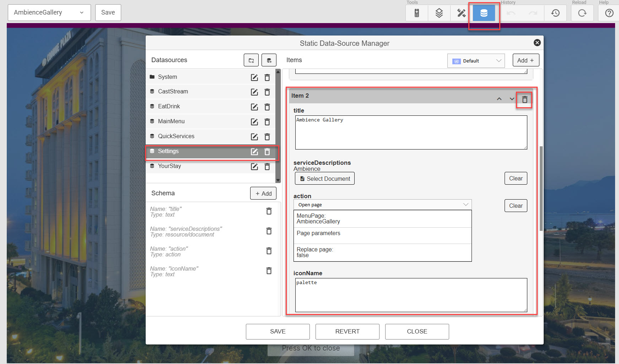Image resolution: width=619 pixels, height=364 pixels.
Task: Click the Select Document button
Action: click(325, 179)
